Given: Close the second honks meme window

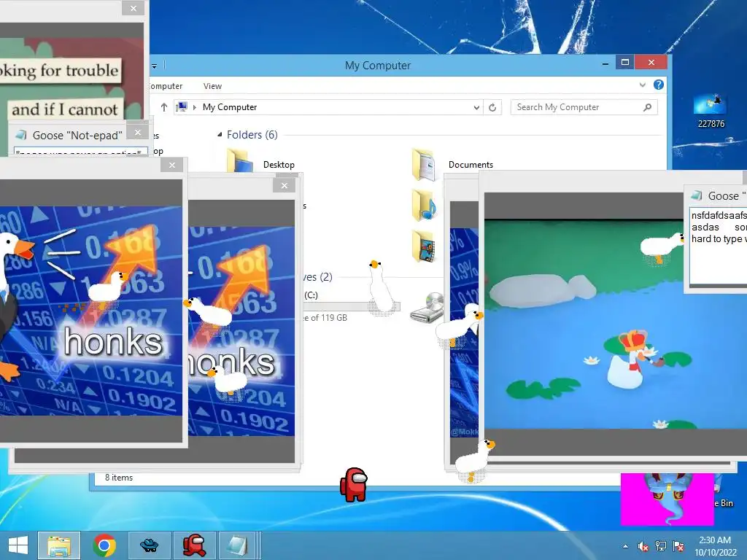Looking at the screenshot, I should (x=285, y=186).
